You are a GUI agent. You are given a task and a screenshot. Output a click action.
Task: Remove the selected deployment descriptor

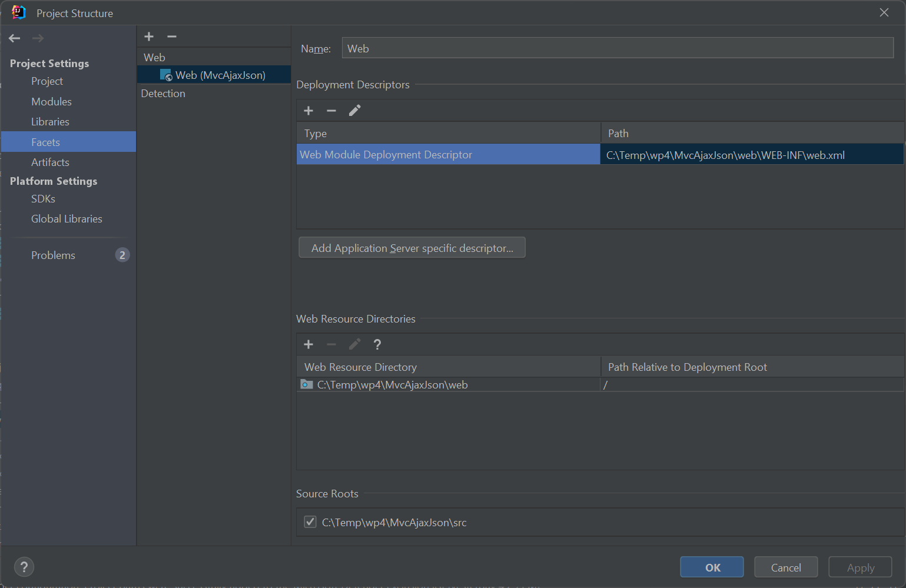[331, 111]
